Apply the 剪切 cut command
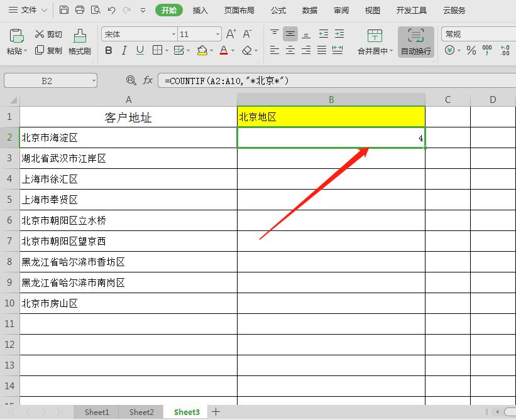The height and width of the screenshot is (420, 516). point(48,35)
